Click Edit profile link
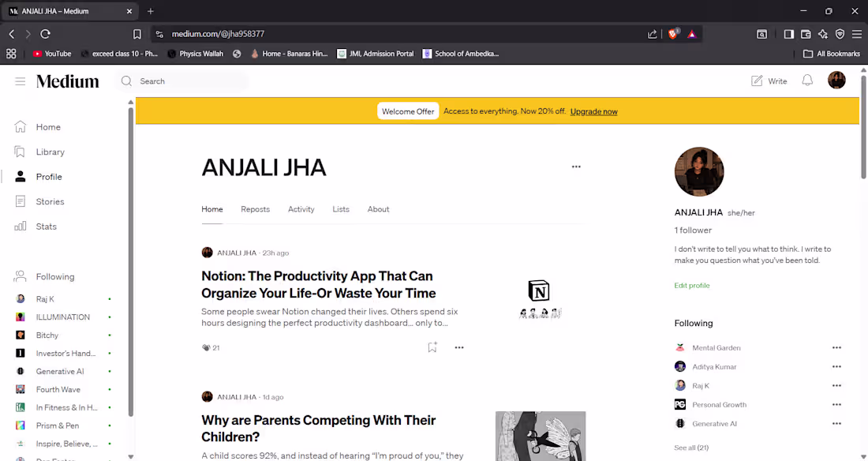Image resolution: width=868 pixels, height=461 pixels. point(691,285)
